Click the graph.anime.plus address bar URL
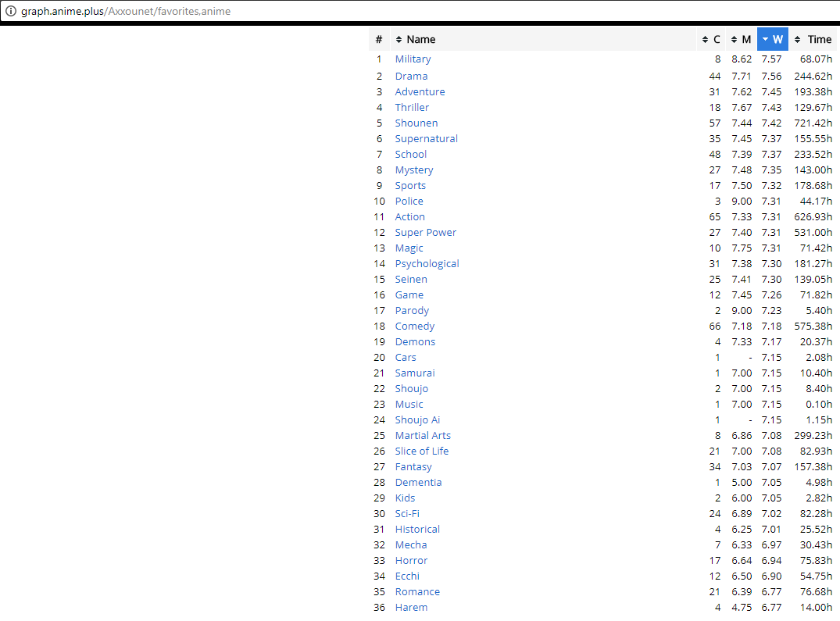 pyautogui.click(x=126, y=11)
